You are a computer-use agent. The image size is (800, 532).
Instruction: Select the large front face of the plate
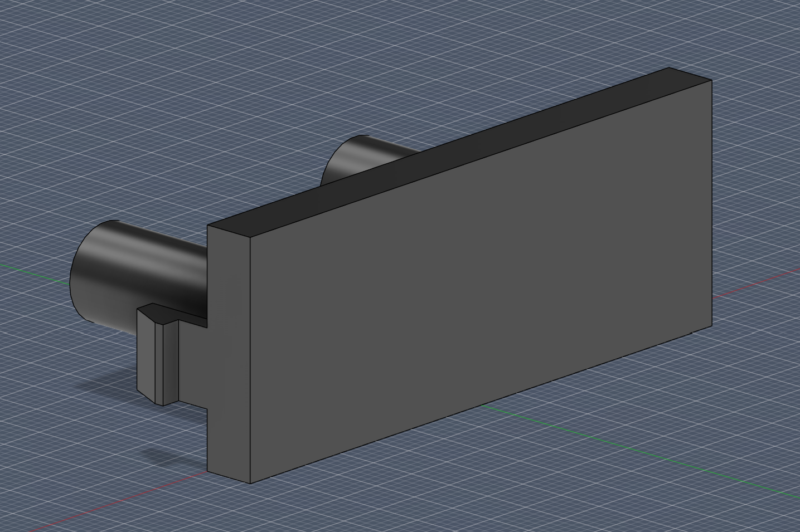tap(481, 281)
